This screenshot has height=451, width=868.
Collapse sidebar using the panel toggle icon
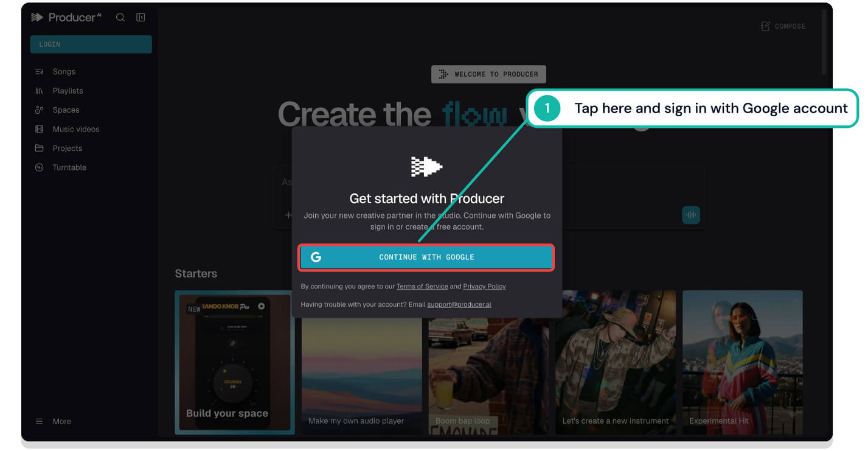(141, 18)
